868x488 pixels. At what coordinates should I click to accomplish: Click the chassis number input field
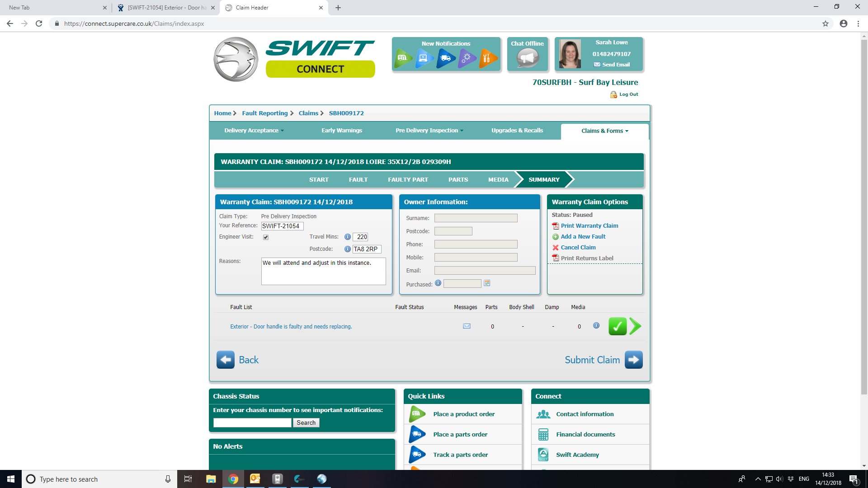[252, 423]
